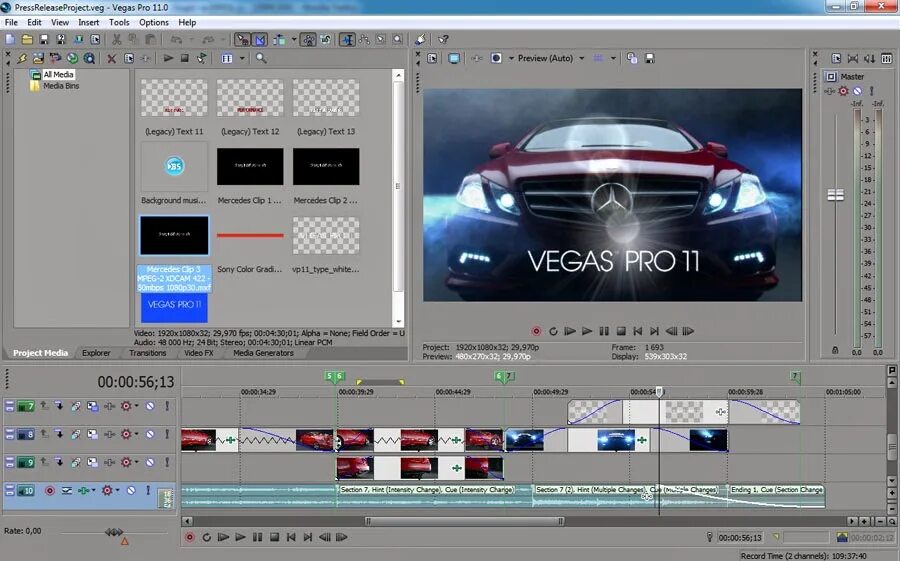Screen dimensions: 900x561
Task: Open the Insert menu
Action: 88,22
